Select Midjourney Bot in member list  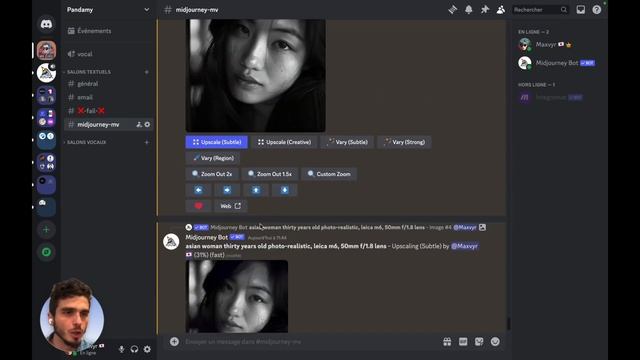[x=557, y=63]
